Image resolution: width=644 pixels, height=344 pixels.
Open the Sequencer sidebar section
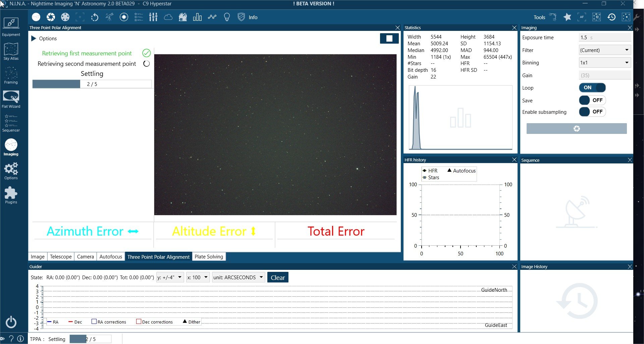tap(11, 123)
